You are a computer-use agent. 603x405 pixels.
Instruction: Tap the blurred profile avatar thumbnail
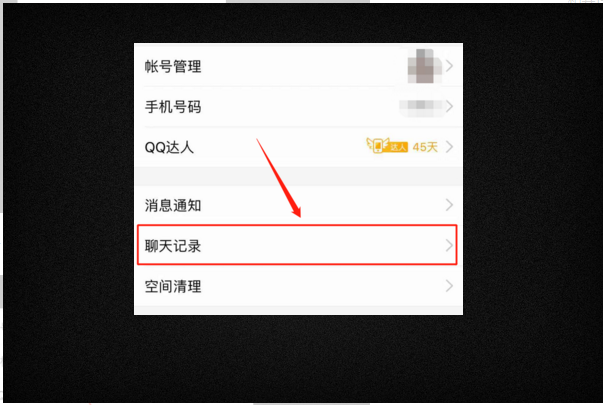coord(425,66)
